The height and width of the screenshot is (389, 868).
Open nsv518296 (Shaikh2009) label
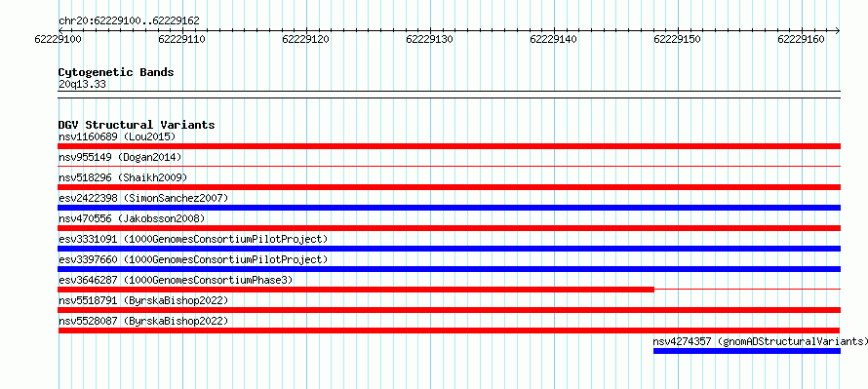click(123, 177)
